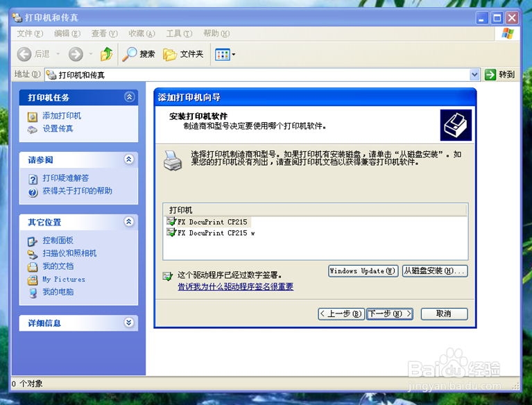Collapse the 请参阅 panel

tap(129, 160)
